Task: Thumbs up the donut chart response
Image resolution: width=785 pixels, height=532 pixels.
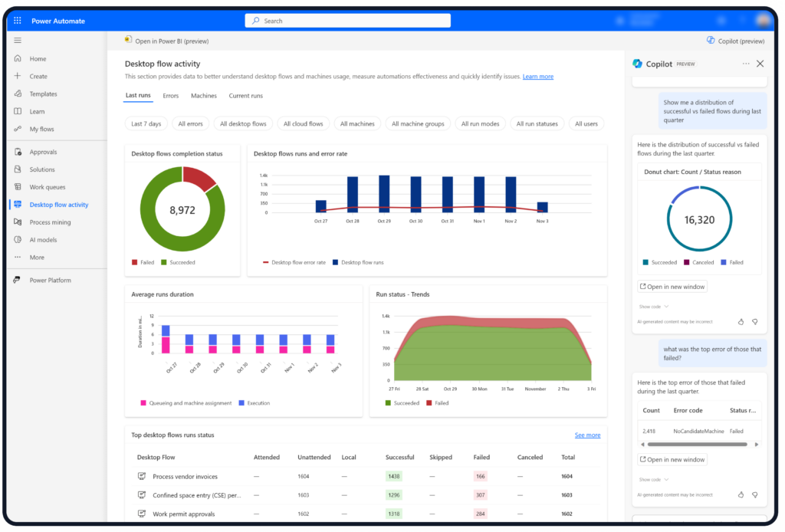Action: click(741, 322)
